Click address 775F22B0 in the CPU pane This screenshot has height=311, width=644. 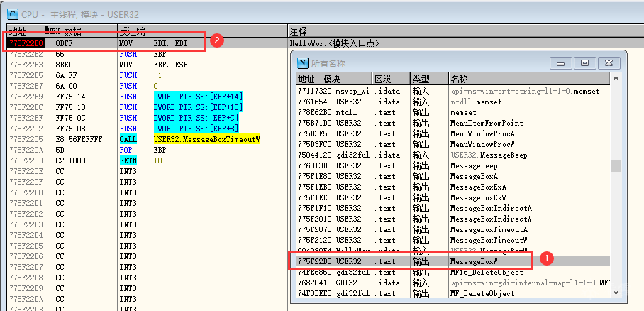pyautogui.click(x=26, y=43)
